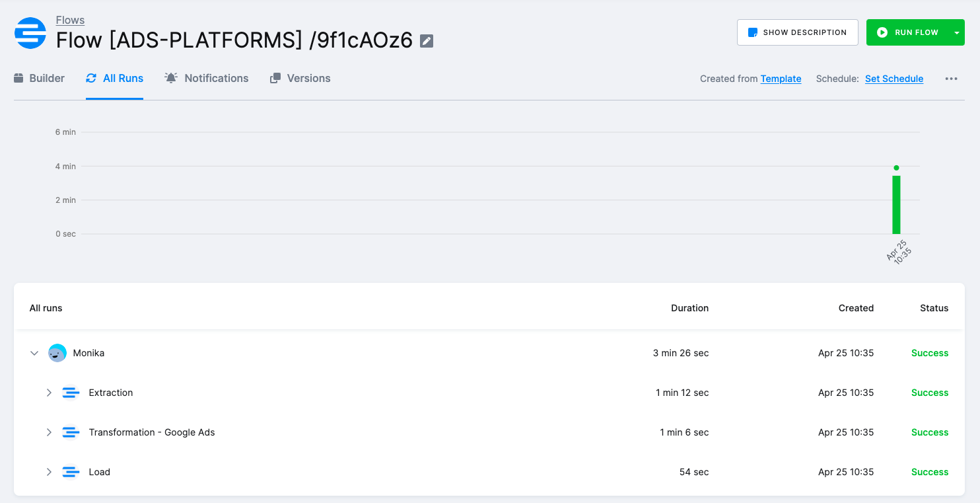Click the flow icon next to Extraction
980x503 pixels.
click(x=71, y=392)
